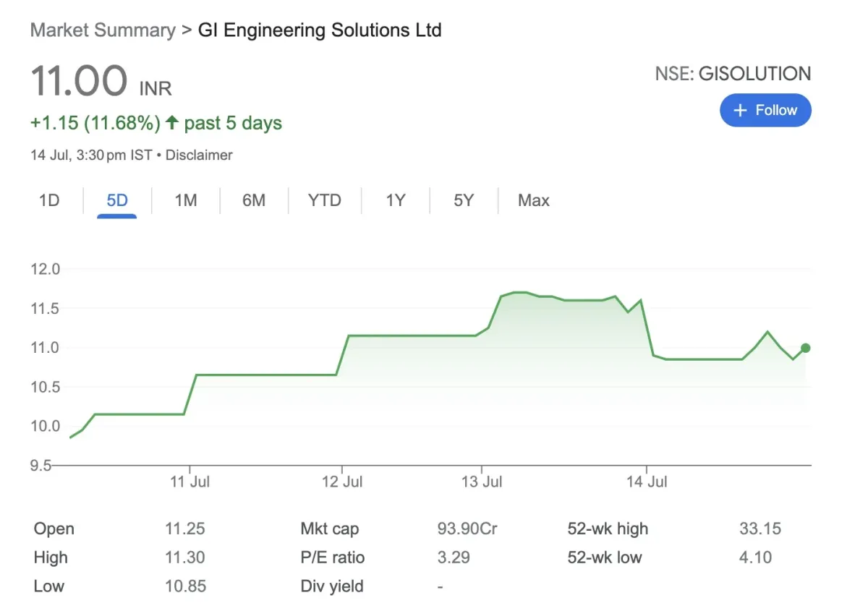Click the P/E ratio label
This screenshot has width=868, height=611.
pyautogui.click(x=333, y=557)
